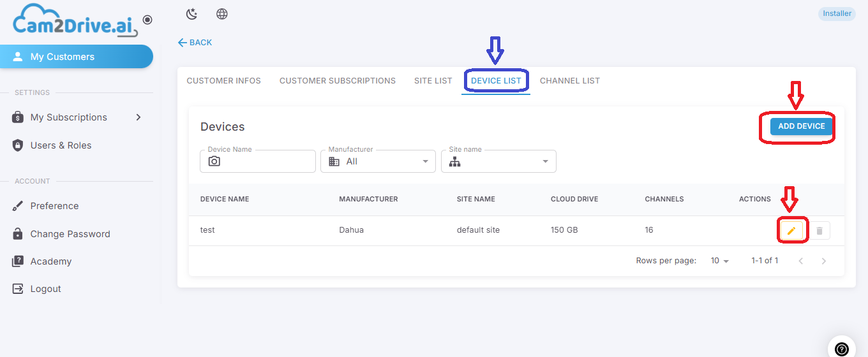
Task: Expand My Subscriptions chevron
Action: [x=138, y=117]
